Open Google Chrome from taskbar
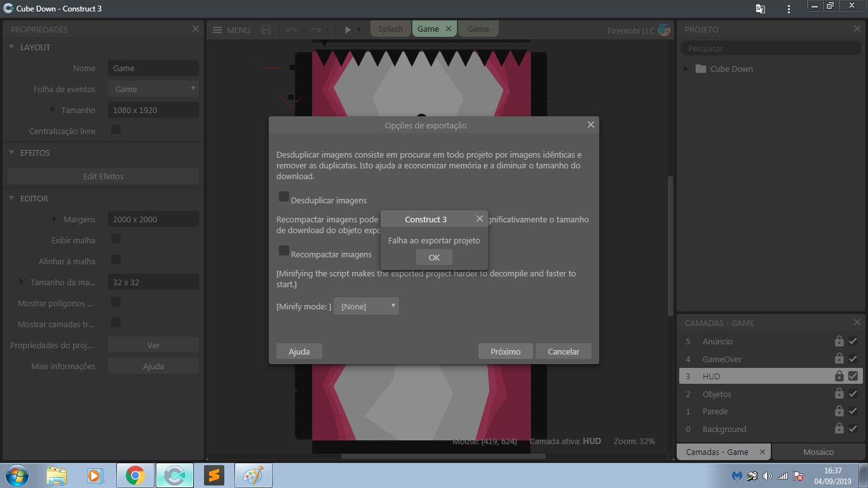Image resolution: width=868 pixels, height=488 pixels. coord(135,475)
